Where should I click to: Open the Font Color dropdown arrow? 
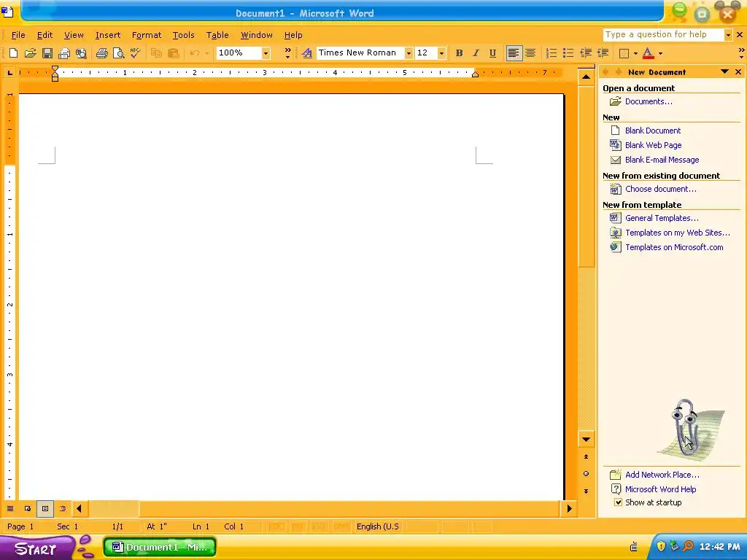660,53
